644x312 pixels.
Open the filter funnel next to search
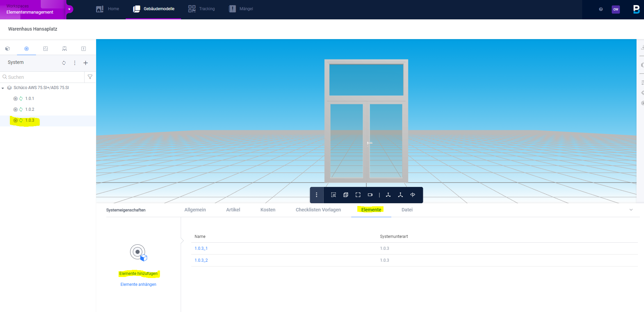pos(90,77)
